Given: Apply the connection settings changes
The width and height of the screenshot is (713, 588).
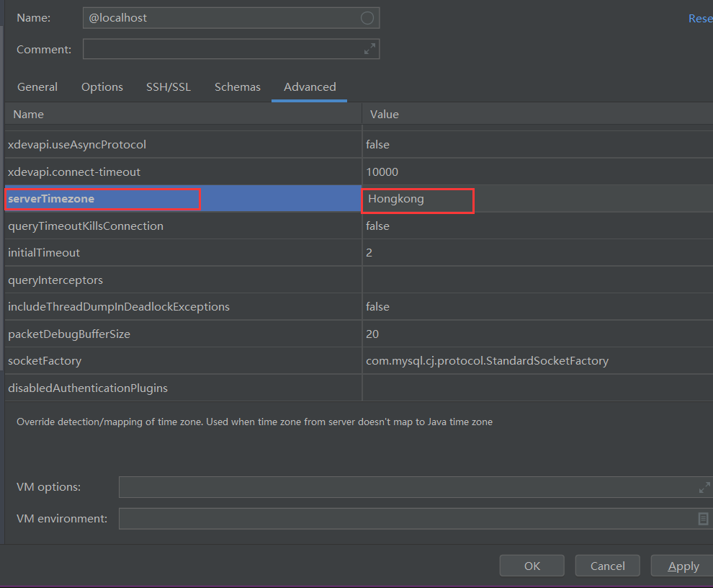Looking at the screenshot, I should [x=682, y=565].
